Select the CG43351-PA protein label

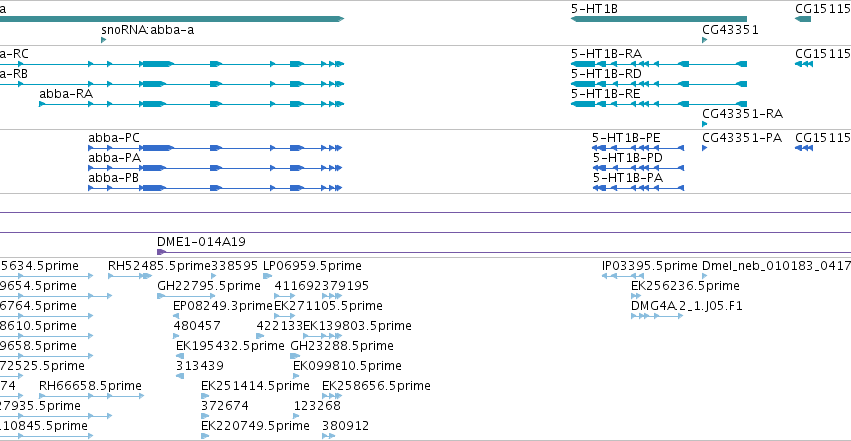[742, 138]
